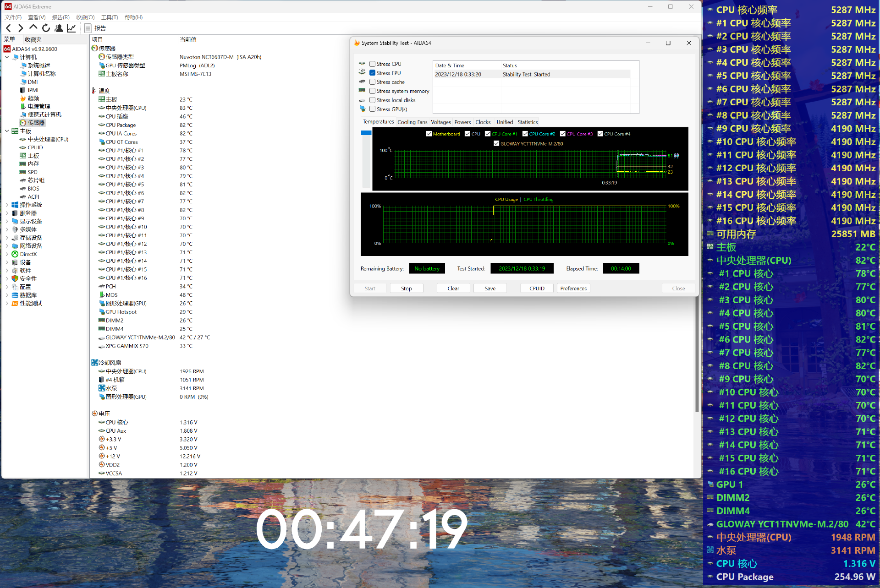Enable the Stress CPU checkbox
Screen dimensions: 880x588
372,64
